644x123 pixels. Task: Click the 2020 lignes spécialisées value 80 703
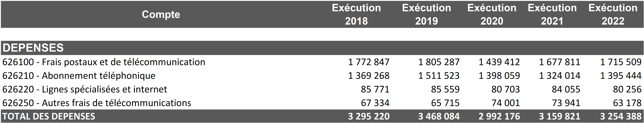point(505,89)
